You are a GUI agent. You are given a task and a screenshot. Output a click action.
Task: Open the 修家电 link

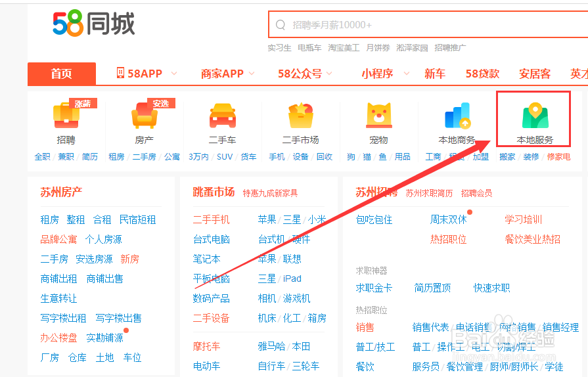click(x=558, y=157)
